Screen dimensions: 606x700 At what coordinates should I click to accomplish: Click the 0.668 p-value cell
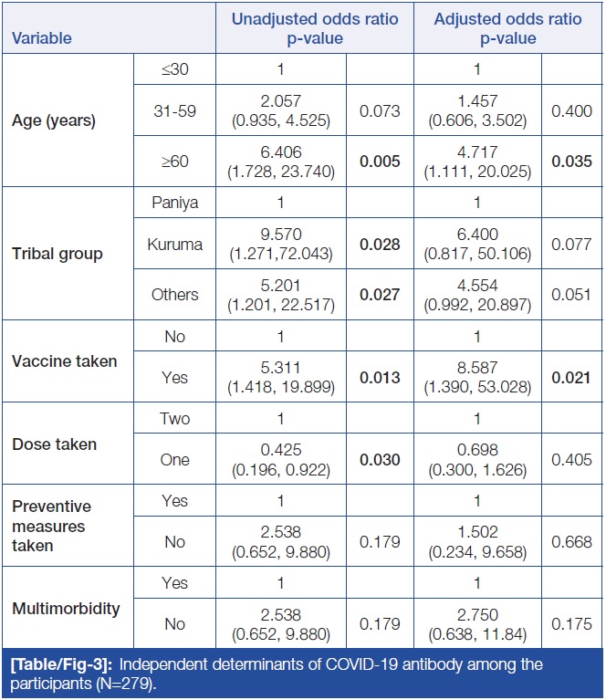click(572, 542)
